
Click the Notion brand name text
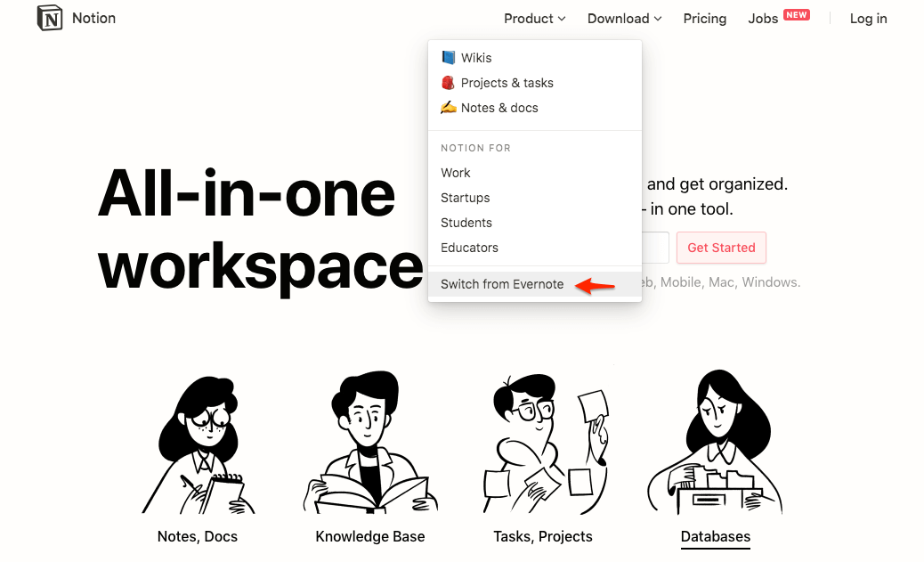tap(93, 19)
